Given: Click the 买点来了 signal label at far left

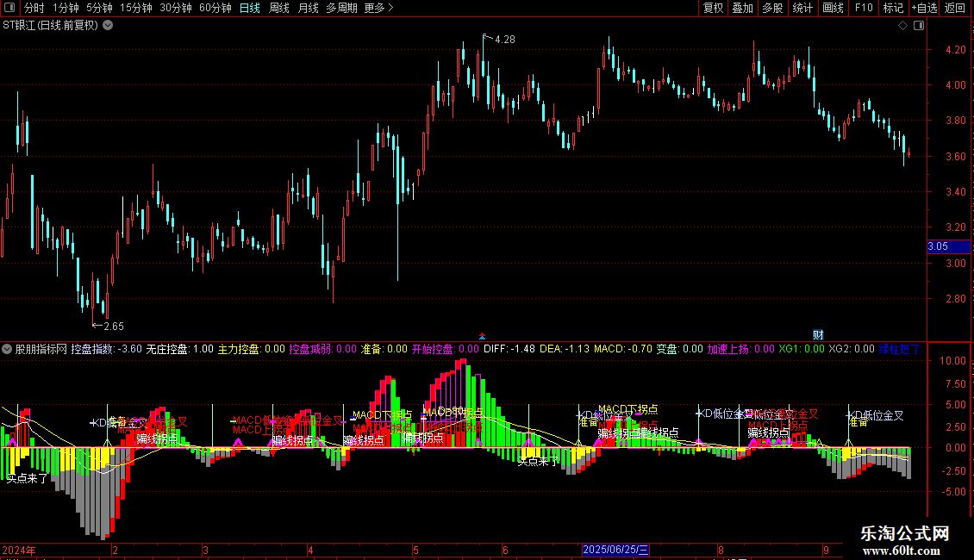Looking at the screenshot, I should click(x=27, y=478).
